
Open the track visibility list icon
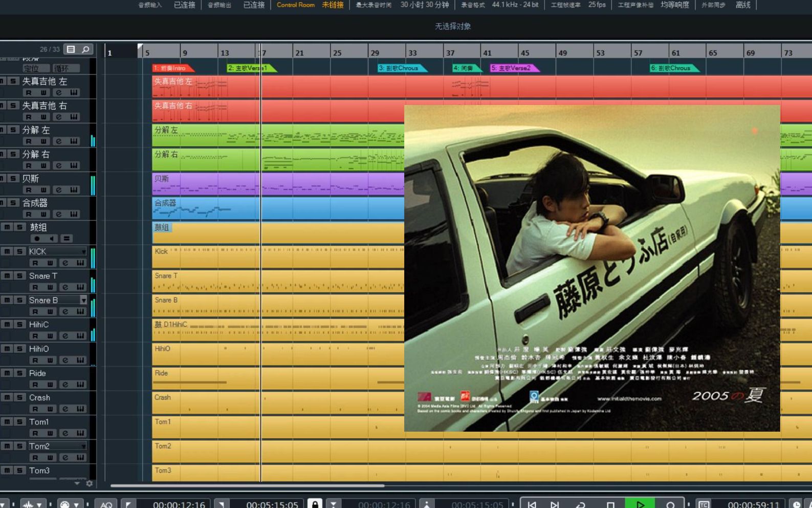[x=71, y=49]
